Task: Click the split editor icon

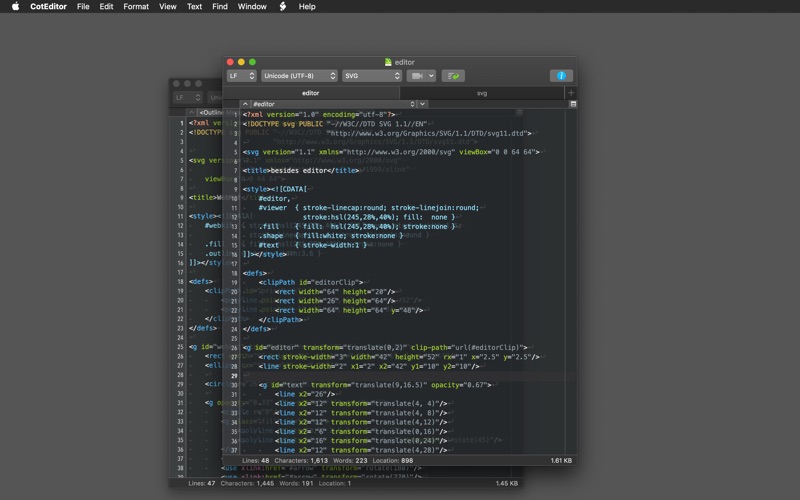Action: click(x=572, y=104)
